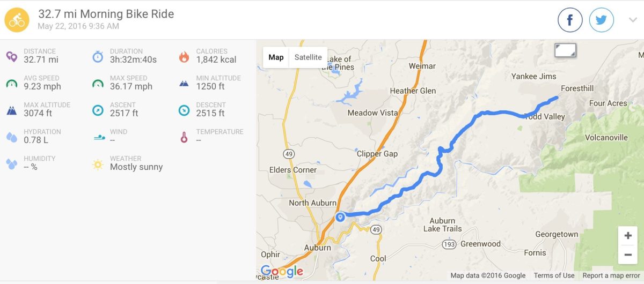
Task: Click the distance stat icon
Action: pyautogui.click(x=12, y=56)
